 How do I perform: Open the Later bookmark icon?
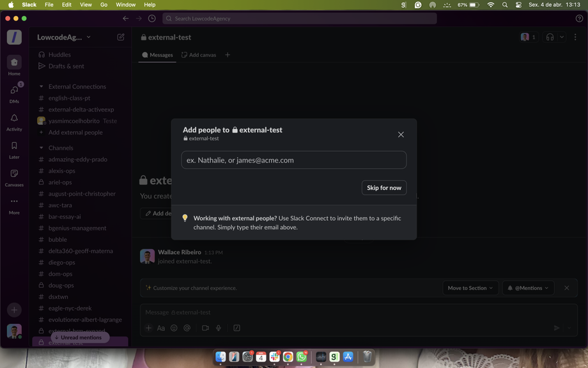coord(14,147)
